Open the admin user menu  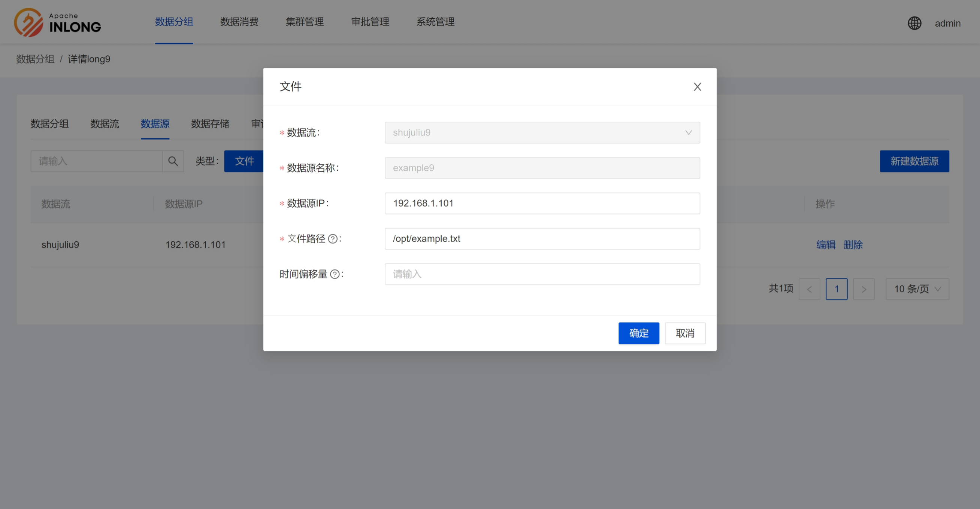tap(947, 23)
